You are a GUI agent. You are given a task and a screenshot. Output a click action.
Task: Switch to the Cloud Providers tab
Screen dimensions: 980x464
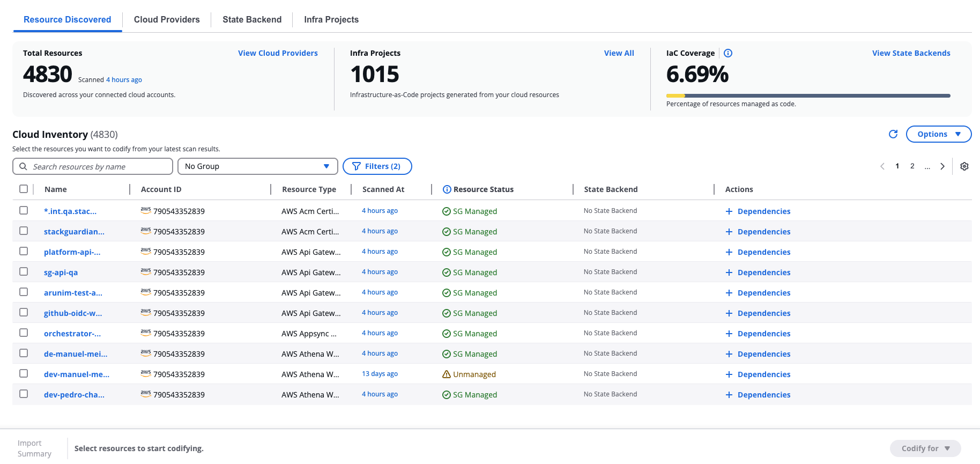pyautogui.click(x=167, y=20)
